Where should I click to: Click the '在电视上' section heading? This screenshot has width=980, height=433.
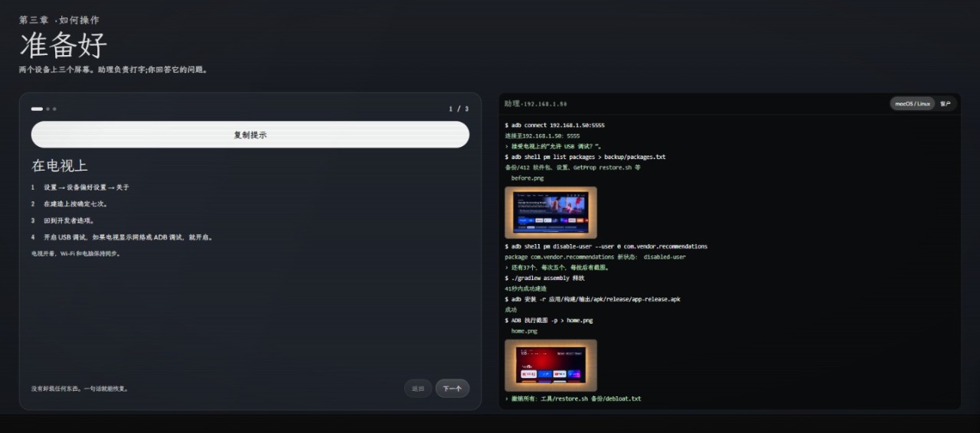coord(60,165)
